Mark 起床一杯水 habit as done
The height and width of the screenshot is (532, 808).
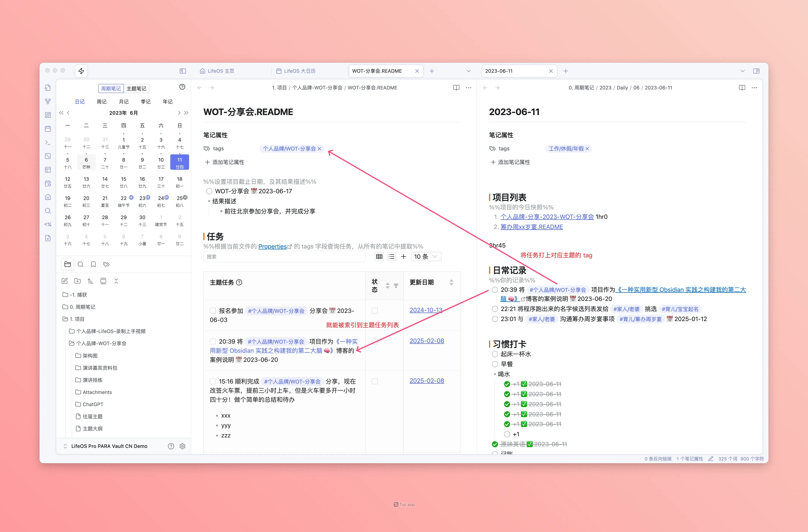tap(495, 354)
